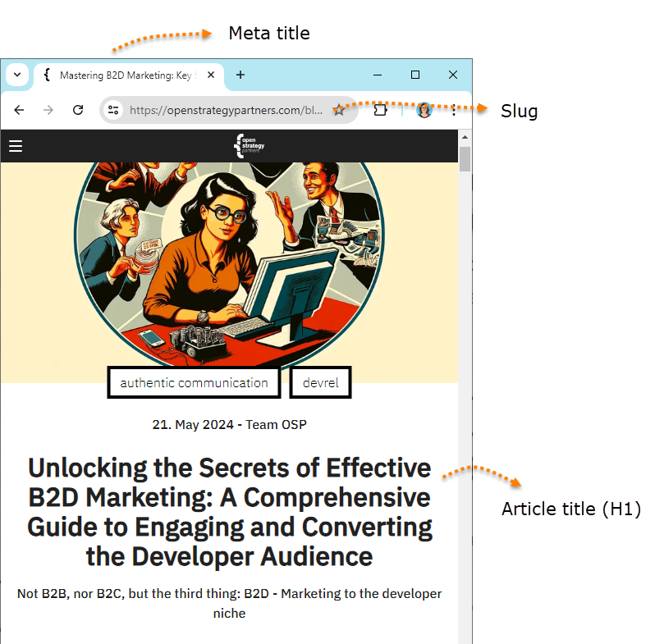Select the Mastering B2D Marketing tab
This screenshot has height=644, width=655.
point(123,75)
